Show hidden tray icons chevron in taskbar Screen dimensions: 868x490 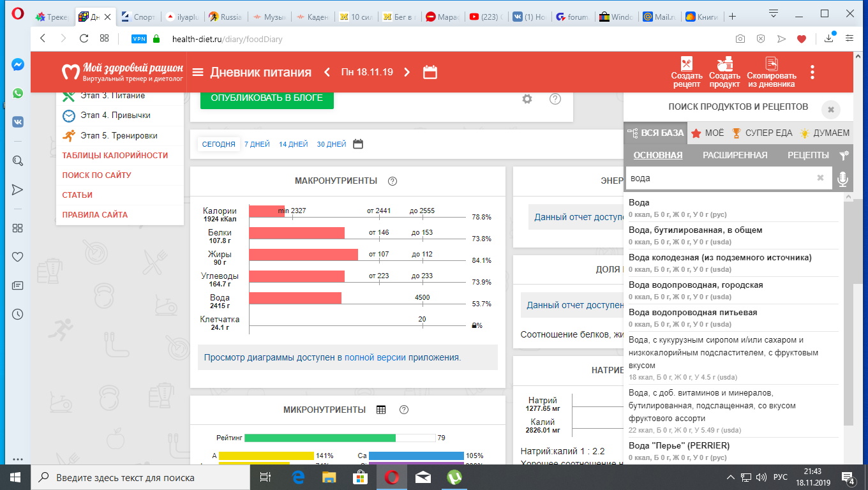(731, 477)
